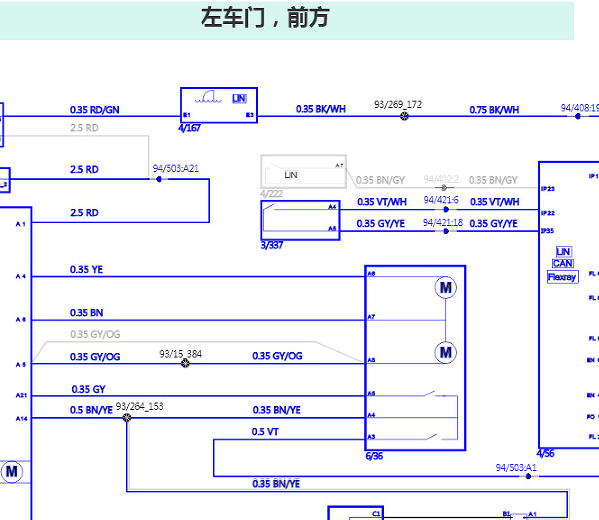The height and width of the screenshot is (520, 599).
Task: Select the 93/269_172 splice label
Action: click(398, 104)
